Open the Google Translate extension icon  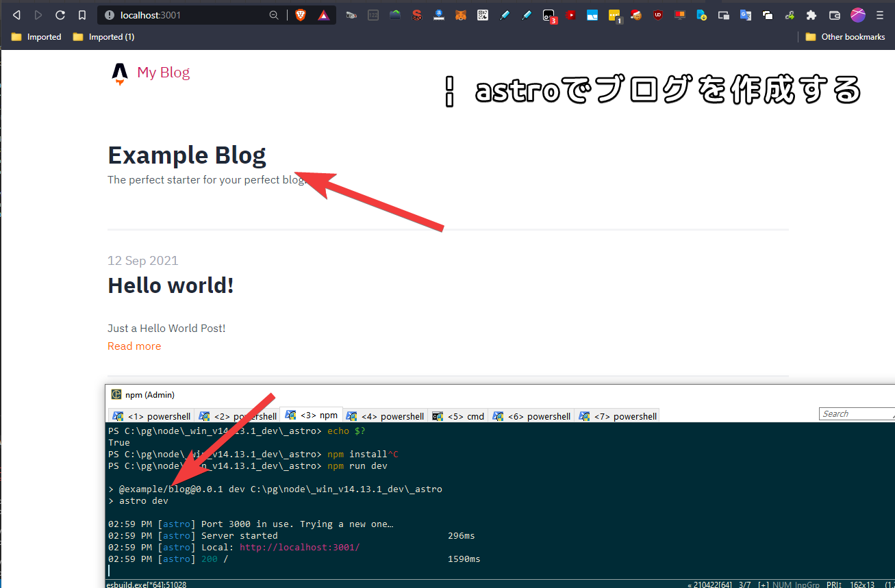[746, 15]
